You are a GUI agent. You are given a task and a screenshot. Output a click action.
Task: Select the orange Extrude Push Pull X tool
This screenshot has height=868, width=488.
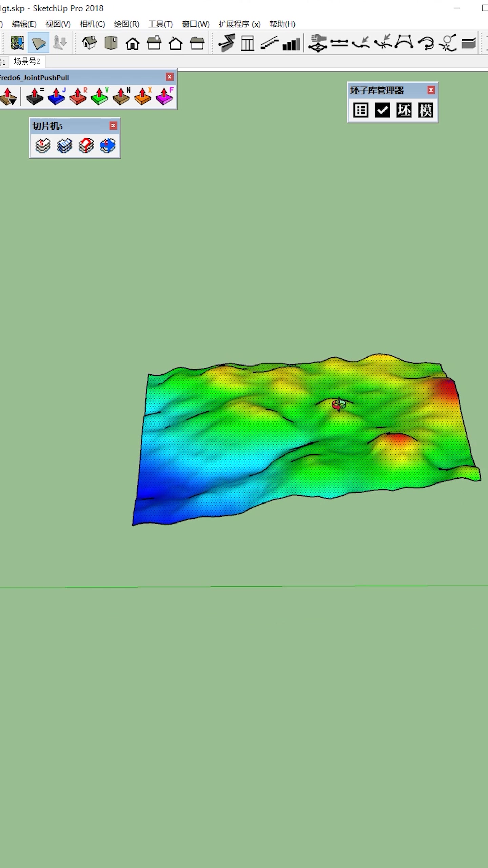[143, 97]
